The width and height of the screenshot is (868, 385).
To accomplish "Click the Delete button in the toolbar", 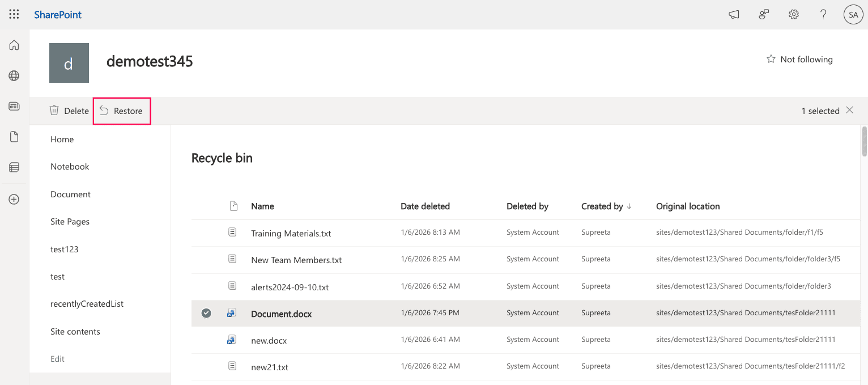I will click(x=69, y=111).
